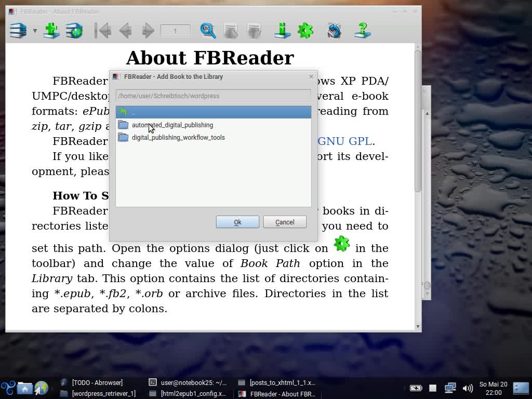Click the scroll up arrow of background window
This screenshot has height=399, width=532.
(x=427, y=114)
